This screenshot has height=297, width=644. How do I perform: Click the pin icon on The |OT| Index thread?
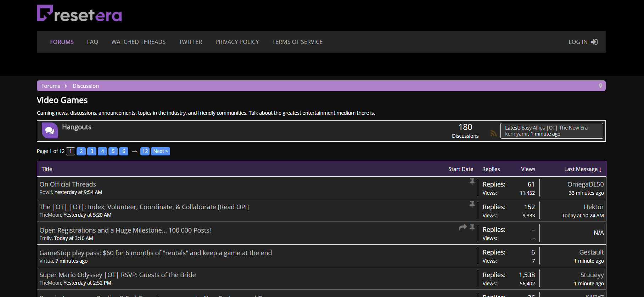point(472,204)
